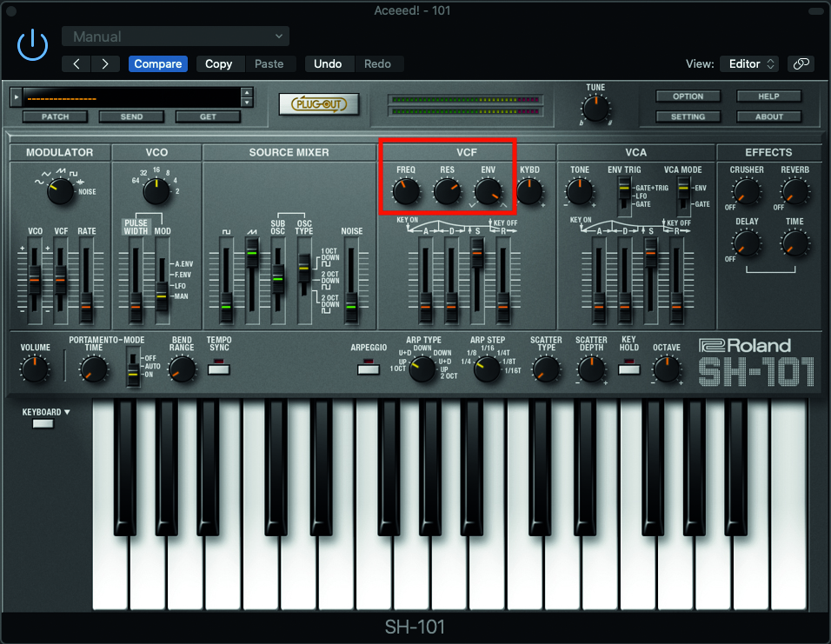Click the SCATTER DEPTH knob
Screen dimensions: 831x644
(x=591, y=368)
